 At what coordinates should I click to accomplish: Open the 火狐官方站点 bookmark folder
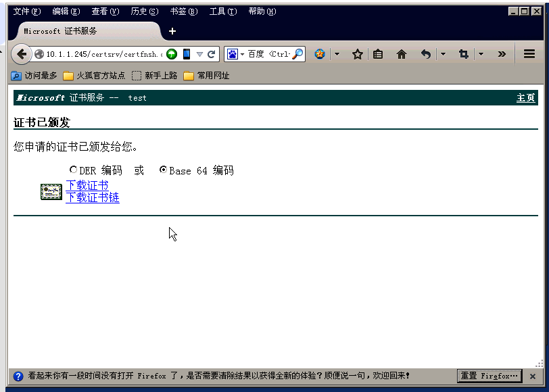[x=94, y=76]
